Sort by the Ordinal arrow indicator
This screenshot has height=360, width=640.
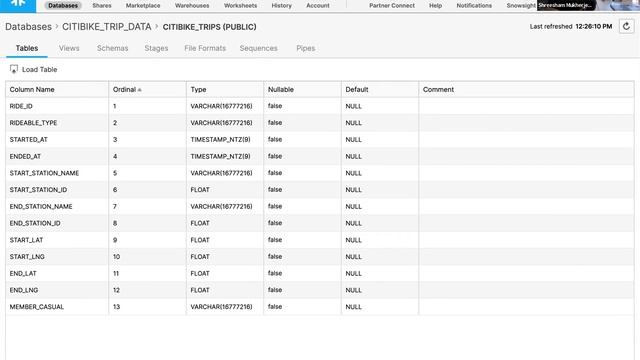tap(140, 90)
